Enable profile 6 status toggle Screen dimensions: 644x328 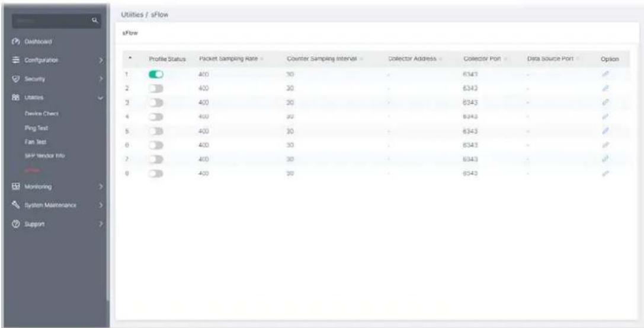click(156, 145)
